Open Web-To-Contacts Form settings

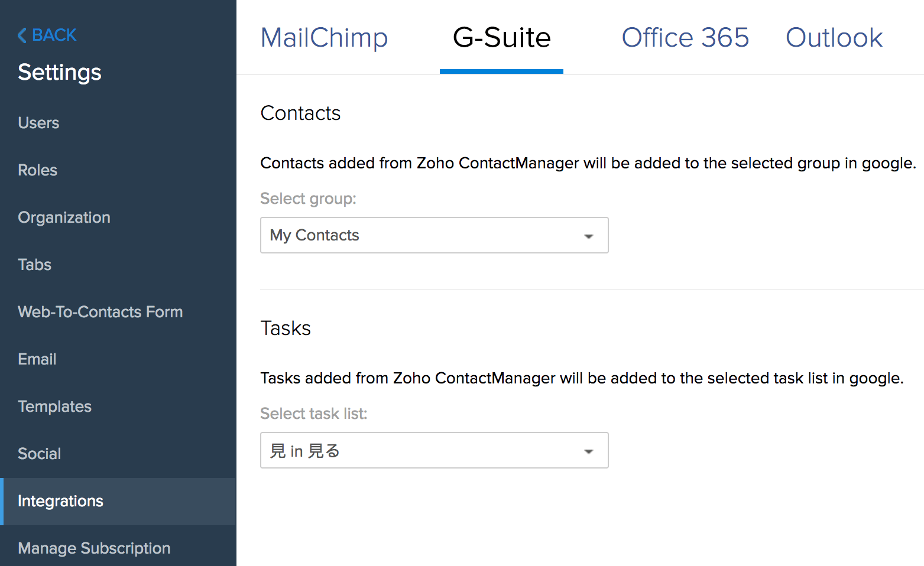tap(100, 312)
